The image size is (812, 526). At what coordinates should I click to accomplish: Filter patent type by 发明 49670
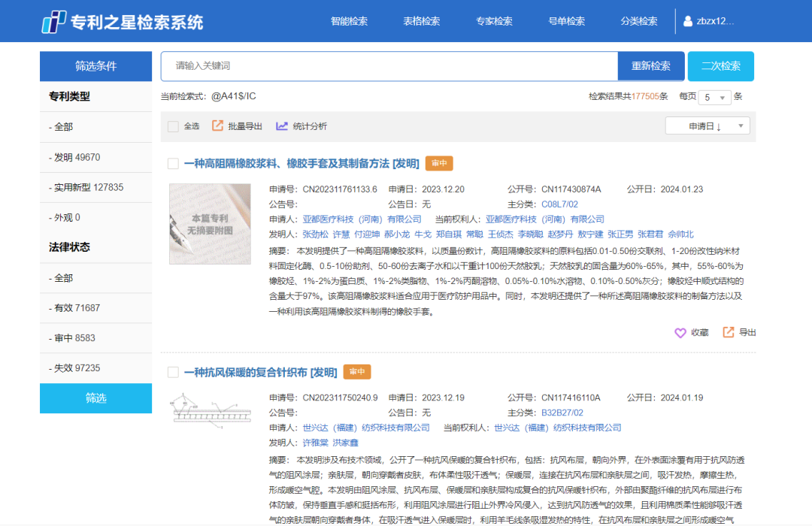pos(95,157)
